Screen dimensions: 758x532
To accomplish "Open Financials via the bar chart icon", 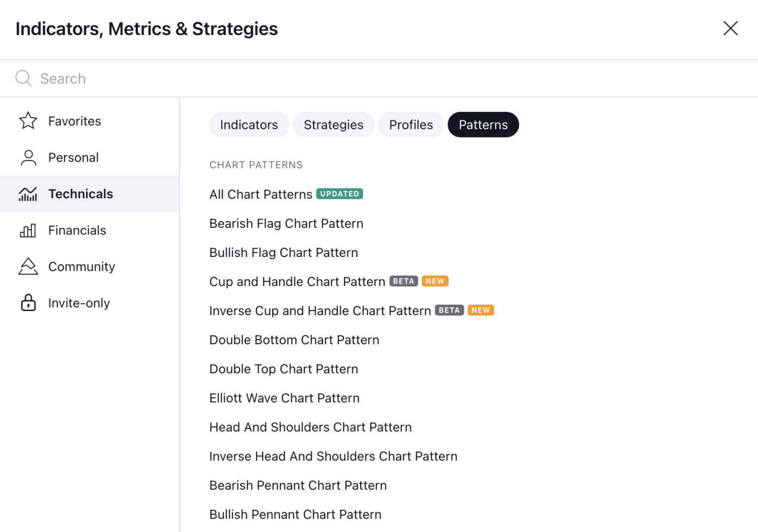I will coord(28,230).
